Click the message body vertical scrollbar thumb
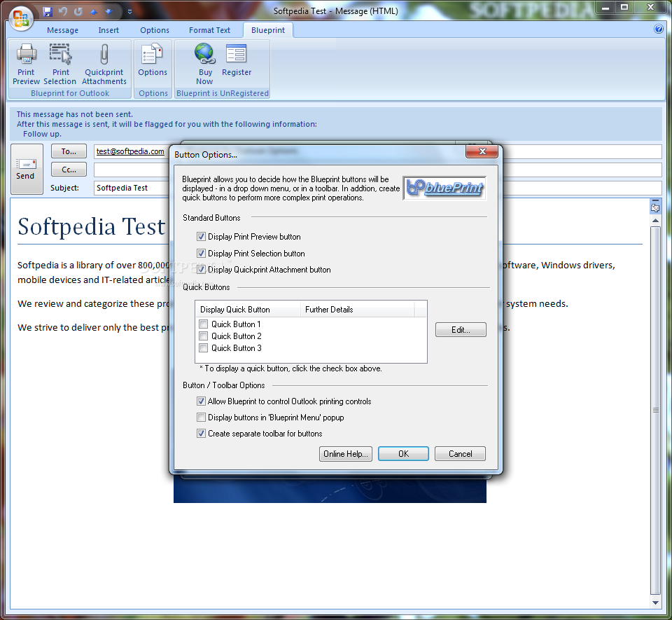672x620 pixels. [655, 411]
